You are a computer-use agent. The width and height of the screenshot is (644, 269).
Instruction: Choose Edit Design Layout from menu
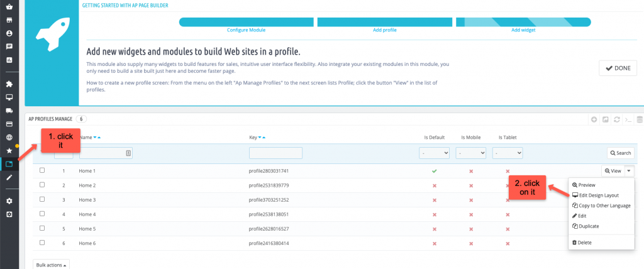(599, 195)
